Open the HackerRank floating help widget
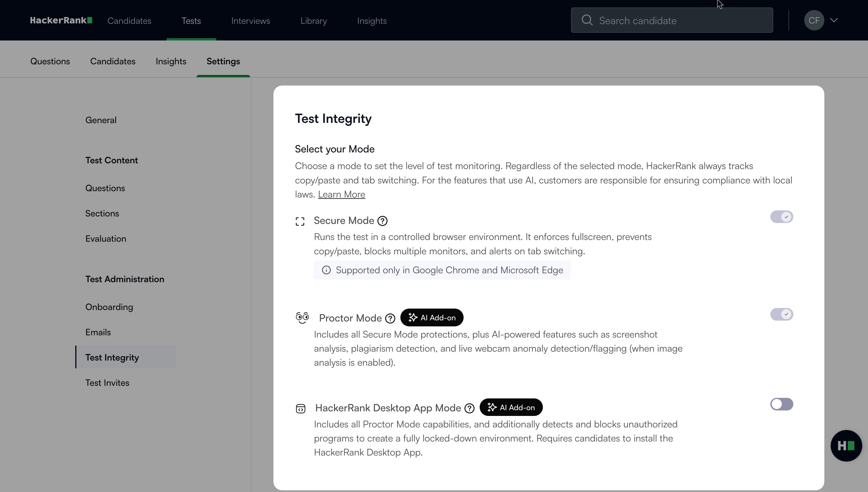Screen dimensions: 868x492 click(846, 445)
